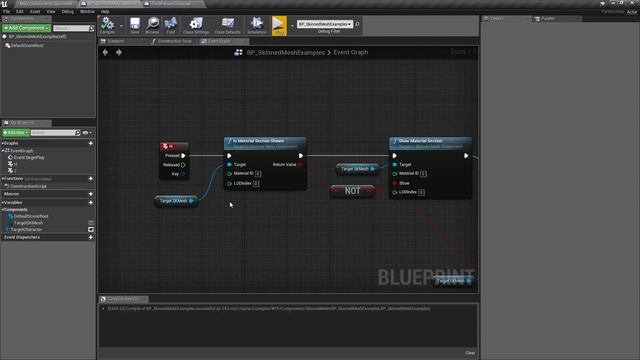Open the Help menu
This screenshot has width=640, height=360.
point(105,12)
